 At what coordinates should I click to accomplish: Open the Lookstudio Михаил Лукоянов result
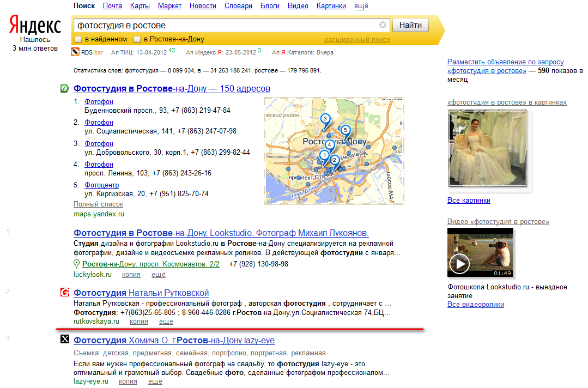tap(221, 233)
